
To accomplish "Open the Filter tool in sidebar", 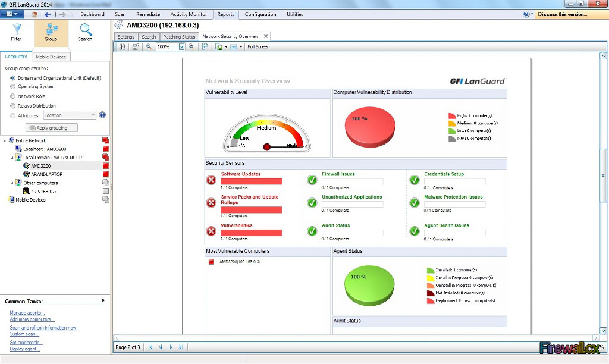I will [x=16, y=33].
